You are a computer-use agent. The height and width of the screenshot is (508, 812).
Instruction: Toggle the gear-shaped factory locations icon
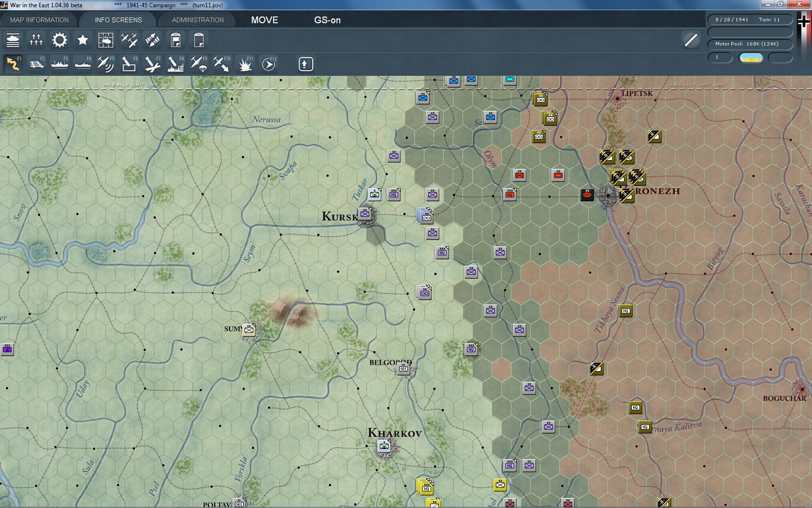[x=59, y=40]
